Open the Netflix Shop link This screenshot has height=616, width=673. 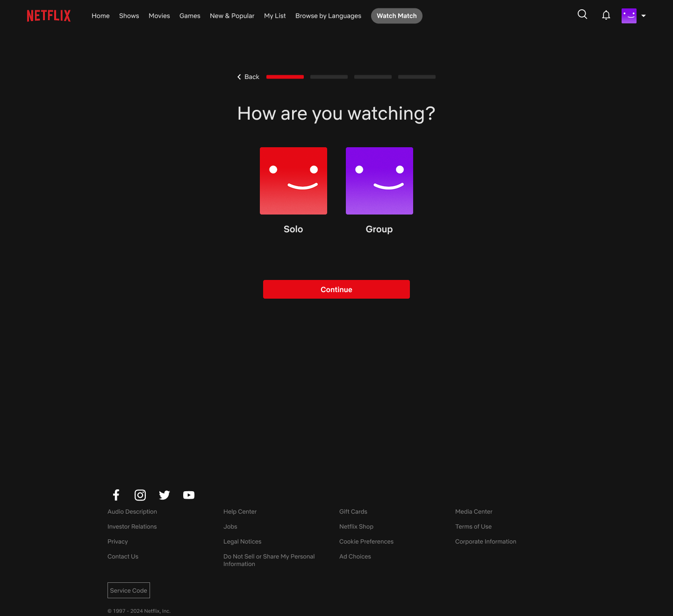point(357,527)
